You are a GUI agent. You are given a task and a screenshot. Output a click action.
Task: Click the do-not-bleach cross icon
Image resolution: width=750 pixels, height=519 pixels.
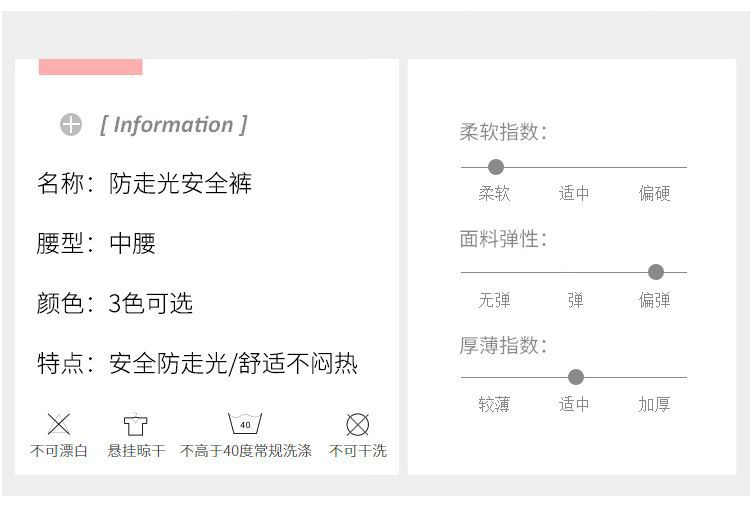[x=59, y=424]
